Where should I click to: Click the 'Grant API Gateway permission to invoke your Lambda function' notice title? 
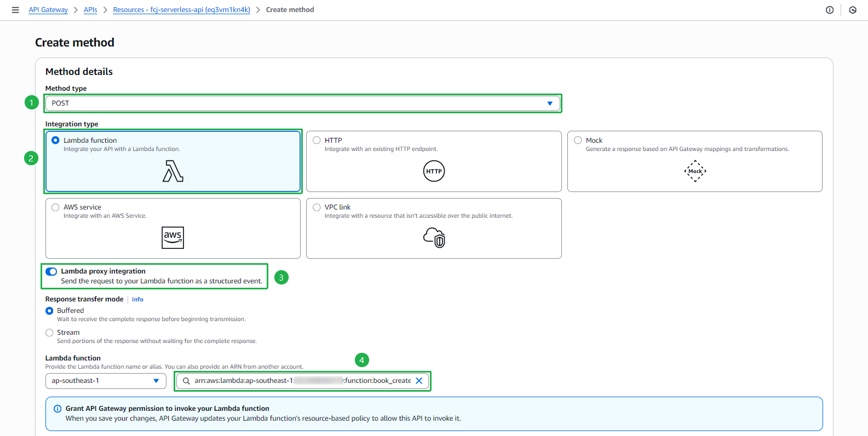click(x=168, y=409)
